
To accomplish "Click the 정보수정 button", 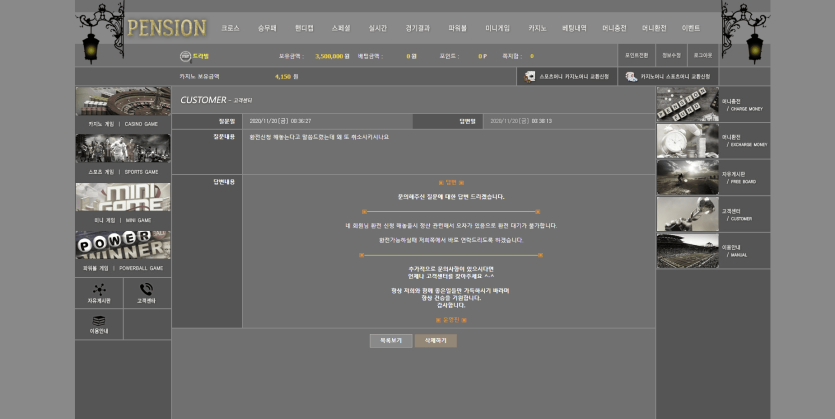I will [671, 55].
